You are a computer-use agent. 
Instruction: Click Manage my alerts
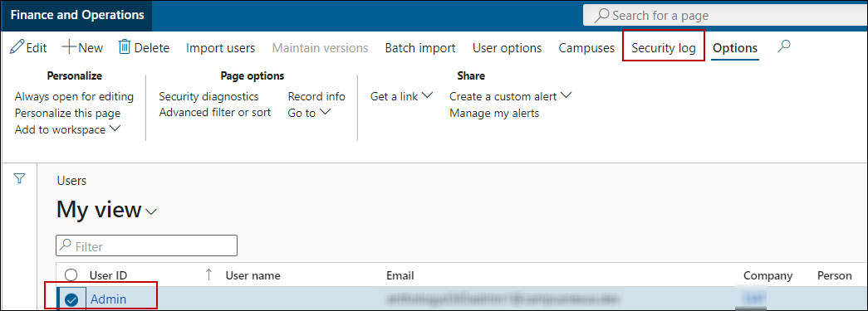[x=494, y=114]
